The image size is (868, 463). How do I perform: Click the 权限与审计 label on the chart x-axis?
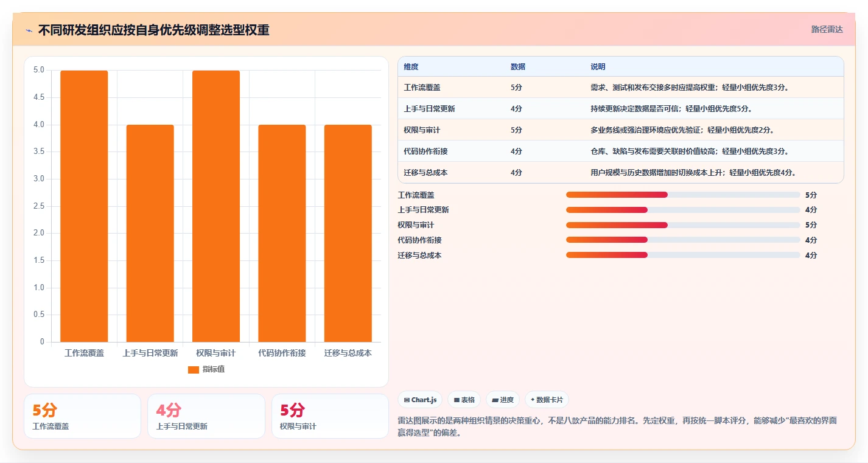point(216,353)
